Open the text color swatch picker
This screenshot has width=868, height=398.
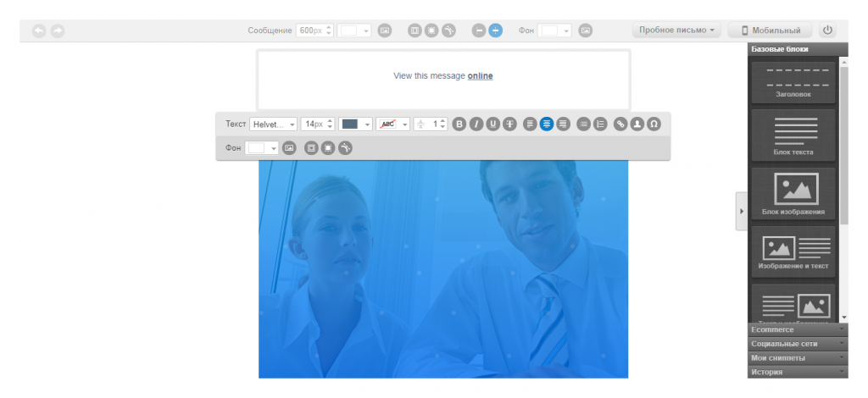pos(355,124)
